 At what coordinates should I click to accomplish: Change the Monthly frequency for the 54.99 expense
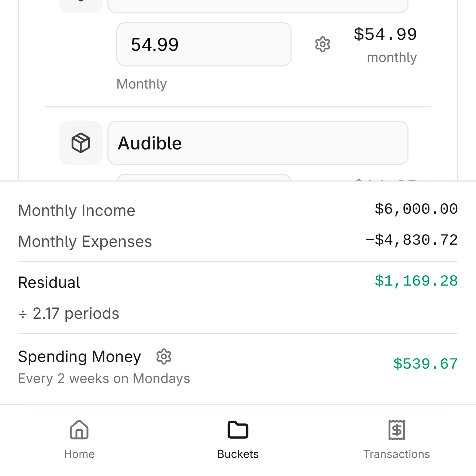pyautogui.click(x=141, y=84)
